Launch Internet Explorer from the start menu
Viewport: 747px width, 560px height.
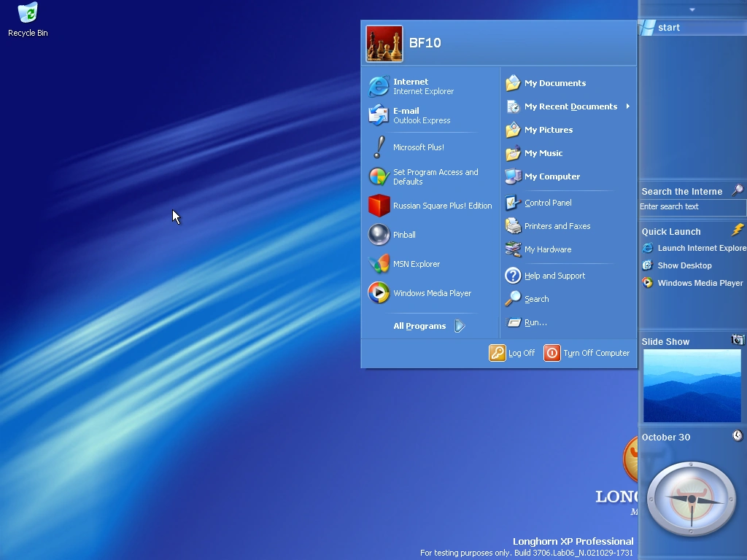(x=379, y=86)
